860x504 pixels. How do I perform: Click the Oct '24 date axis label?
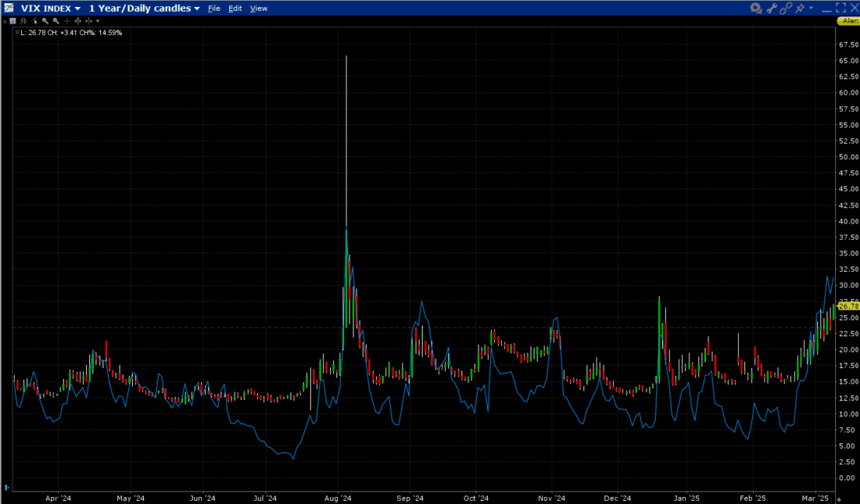pyautogui.click(x=476, y=499)
